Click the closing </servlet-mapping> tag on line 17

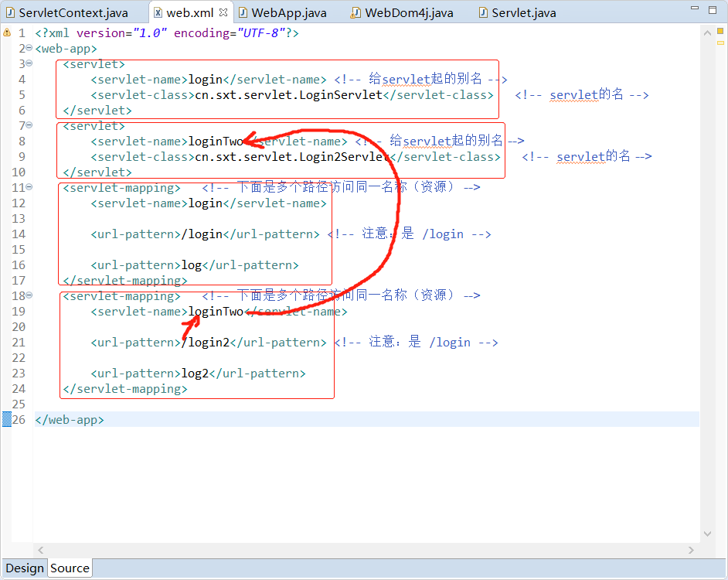click(125, 281)
